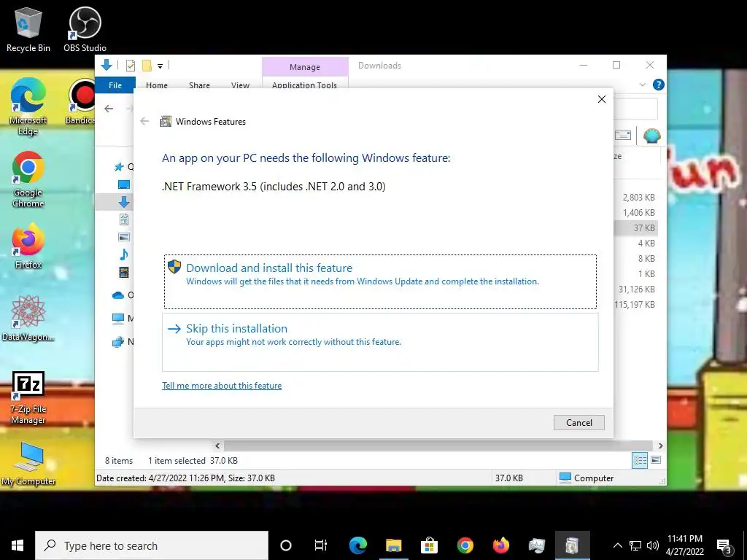Select the 31,126 KB file row

[x=636, y=289]
